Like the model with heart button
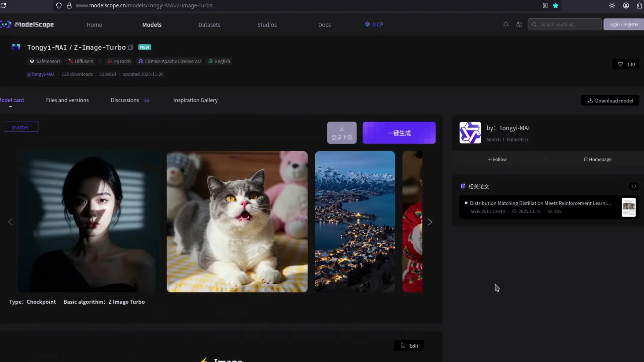 pos(626,64)
